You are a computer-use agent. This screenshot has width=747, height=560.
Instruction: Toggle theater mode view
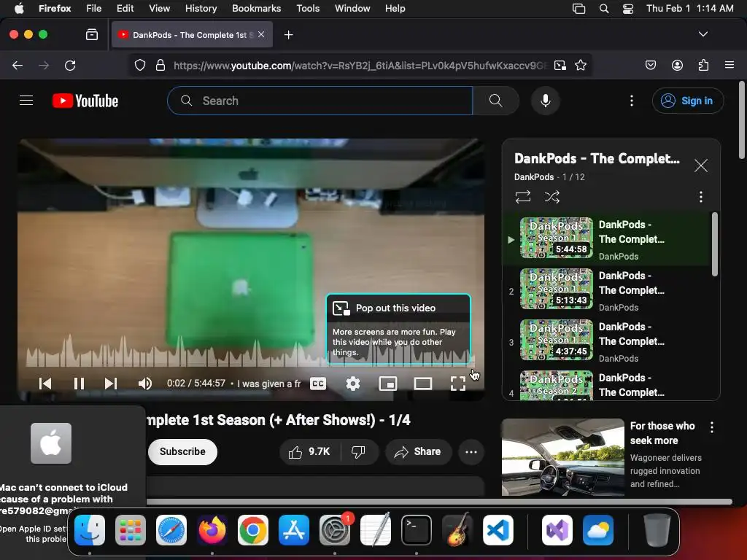tap(423, 384)
